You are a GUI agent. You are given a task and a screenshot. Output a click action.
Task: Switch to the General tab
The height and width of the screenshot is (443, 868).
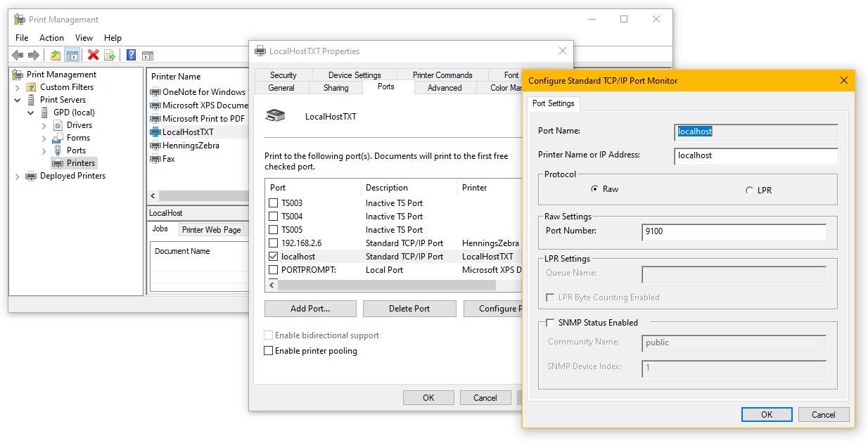coord(281,88)
